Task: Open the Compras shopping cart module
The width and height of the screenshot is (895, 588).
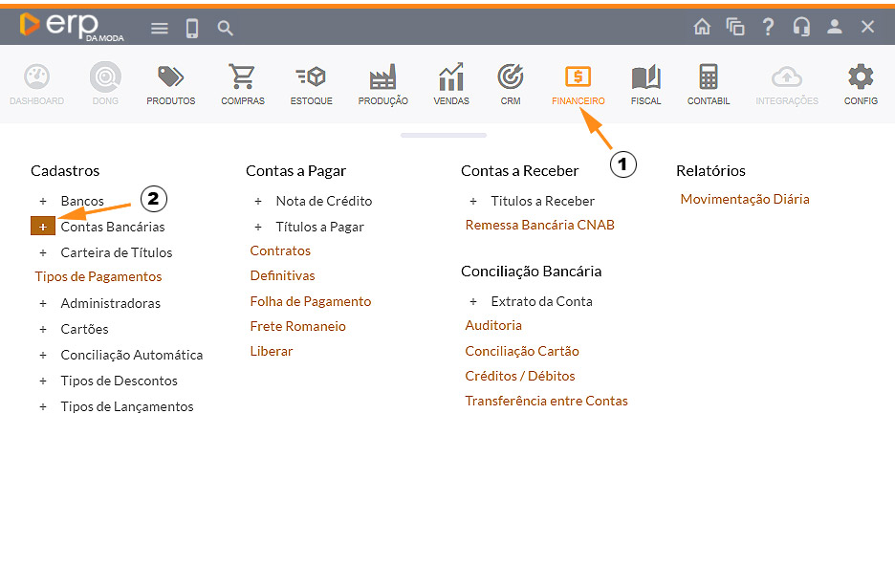Action: tap(243, 77)
